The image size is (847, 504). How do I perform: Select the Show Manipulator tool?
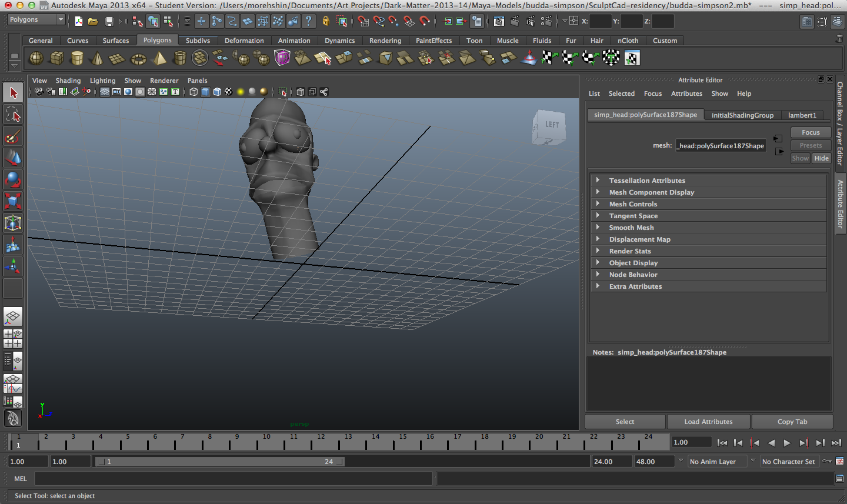pyautogui.click(x=13, y=266)
